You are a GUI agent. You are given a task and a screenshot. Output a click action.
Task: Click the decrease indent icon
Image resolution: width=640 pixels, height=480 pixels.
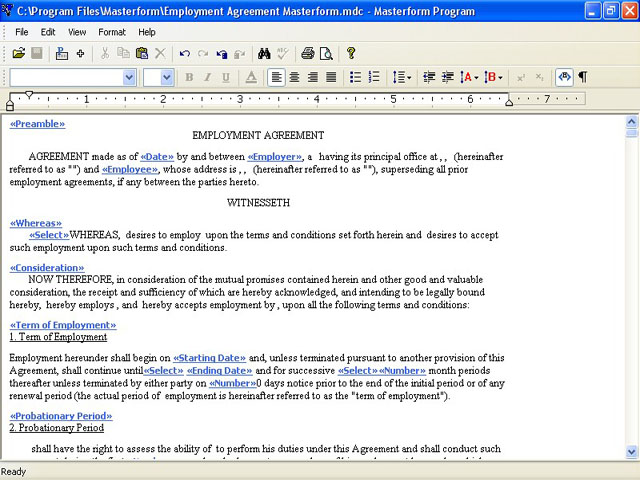point(429,77)
